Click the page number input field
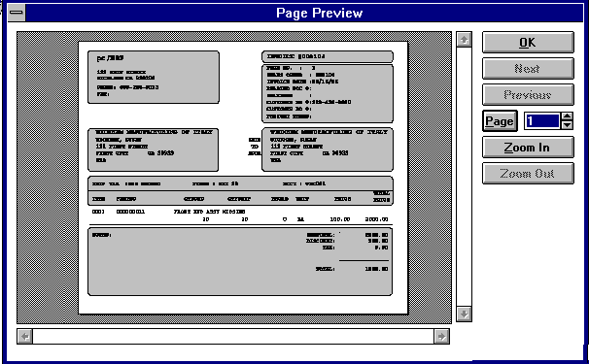 [x=542, y=120]
